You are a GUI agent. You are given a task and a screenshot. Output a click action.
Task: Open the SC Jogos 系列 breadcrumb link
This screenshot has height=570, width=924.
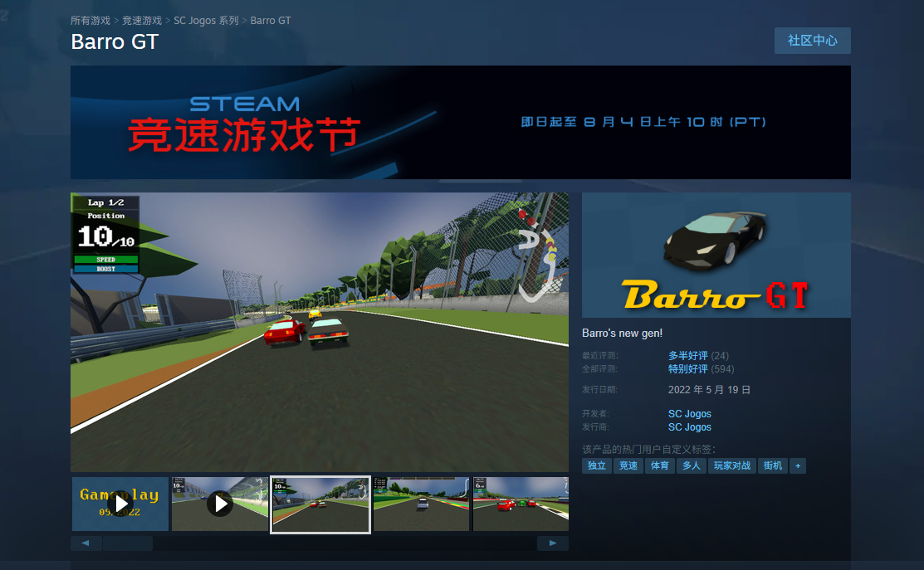tap(206, 21)
